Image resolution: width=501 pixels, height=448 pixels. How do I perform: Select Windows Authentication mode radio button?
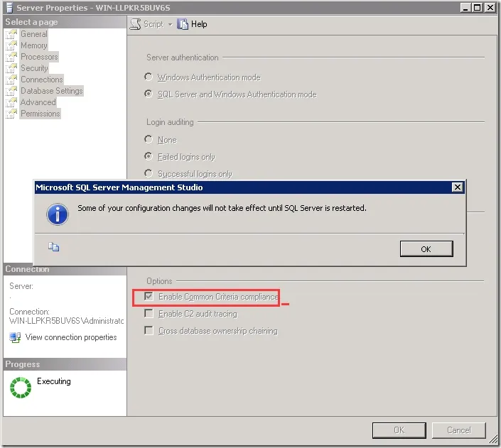tap(149, 77)
